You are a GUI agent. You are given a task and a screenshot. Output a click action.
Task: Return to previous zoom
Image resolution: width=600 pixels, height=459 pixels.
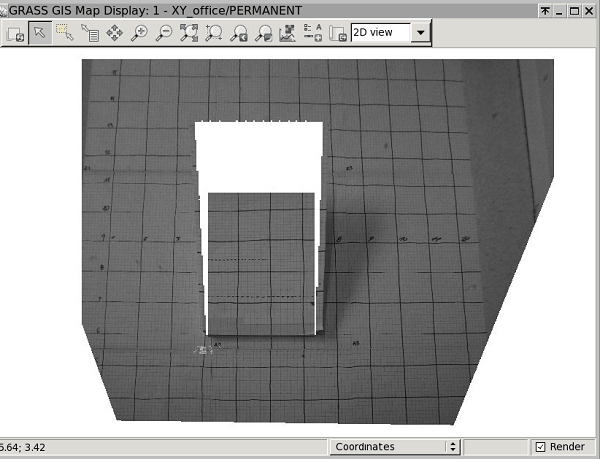click(x=239, y=33)
